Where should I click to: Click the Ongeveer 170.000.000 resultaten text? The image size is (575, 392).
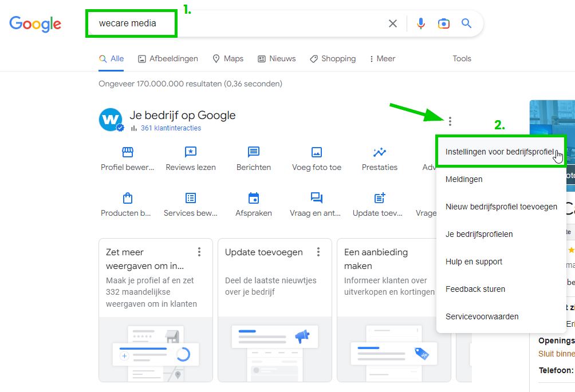(x=190, y=84)
